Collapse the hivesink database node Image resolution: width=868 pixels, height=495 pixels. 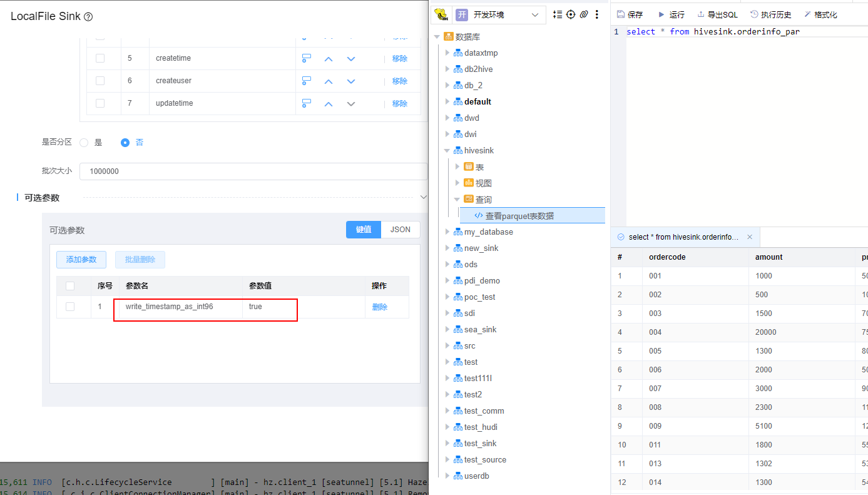coord(447,151)
